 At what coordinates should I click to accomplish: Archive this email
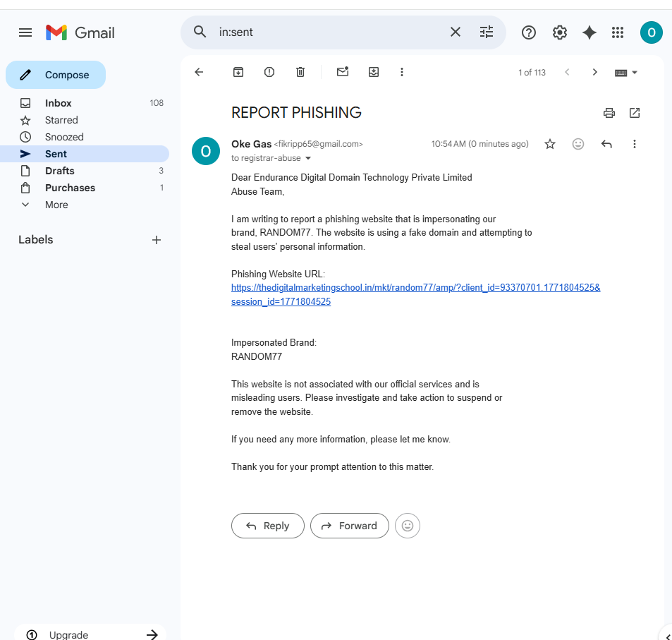click(238, 72)
